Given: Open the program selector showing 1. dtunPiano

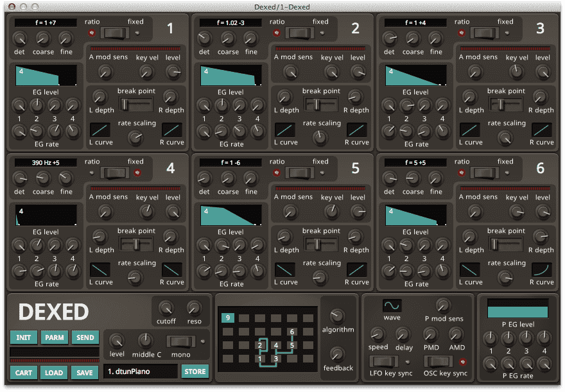Looking at the screenshot, I should (141, 371).
